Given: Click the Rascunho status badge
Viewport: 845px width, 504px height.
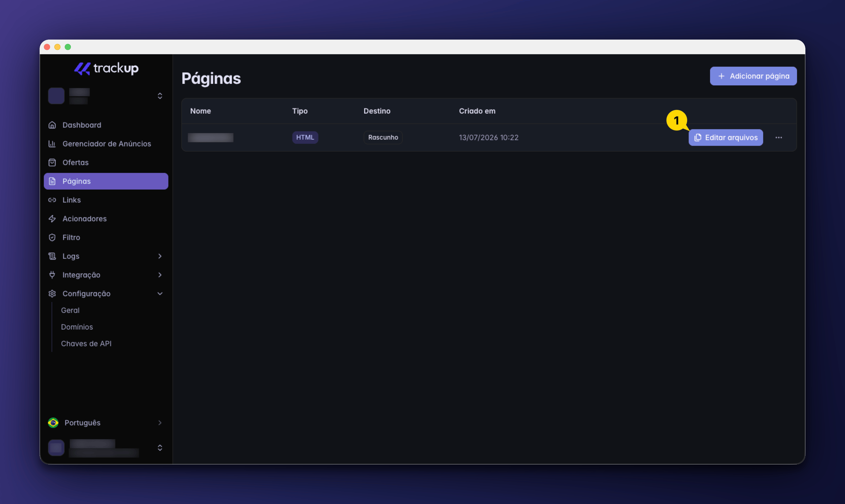Looking at the screenshot, I should [x=383, y=137].
